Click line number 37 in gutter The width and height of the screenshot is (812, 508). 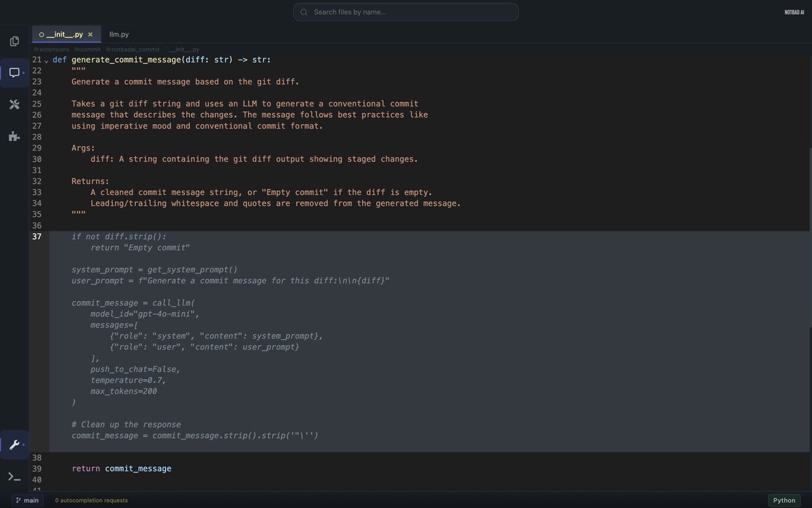(37, 236)
